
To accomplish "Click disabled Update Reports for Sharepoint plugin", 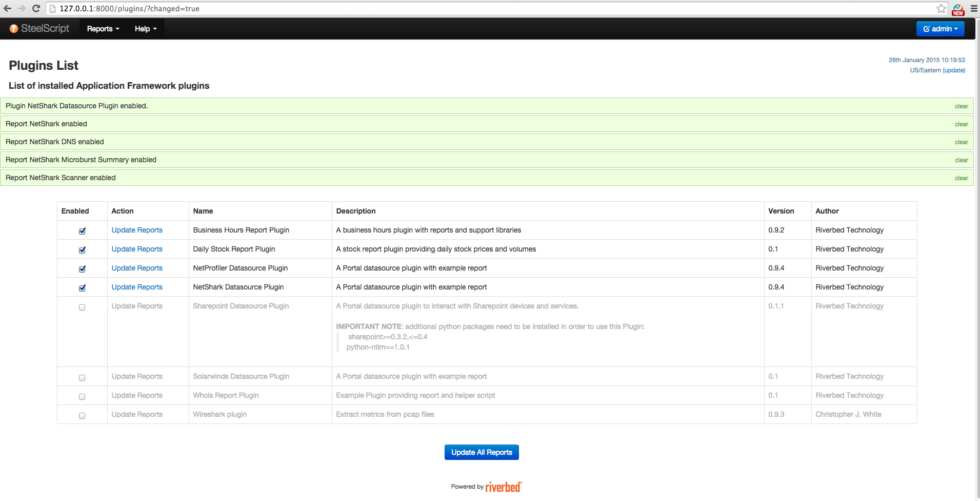I will pos(137,306).
